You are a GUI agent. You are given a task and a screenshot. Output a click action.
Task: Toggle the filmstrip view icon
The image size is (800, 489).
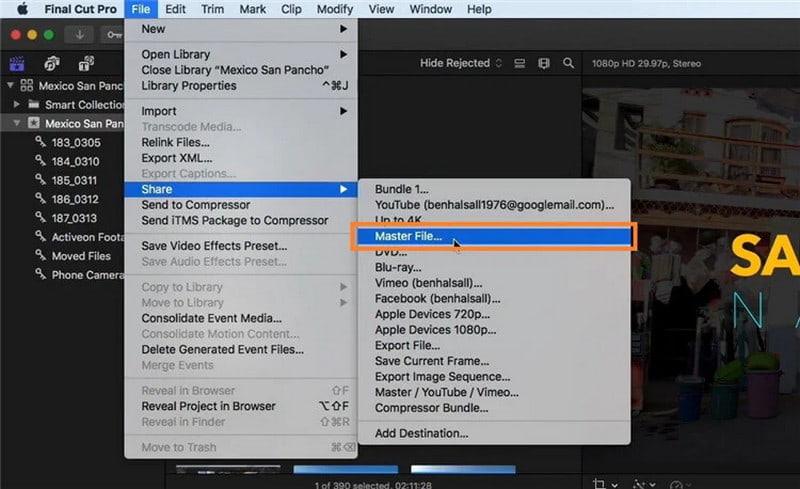[x=544, y=63]
